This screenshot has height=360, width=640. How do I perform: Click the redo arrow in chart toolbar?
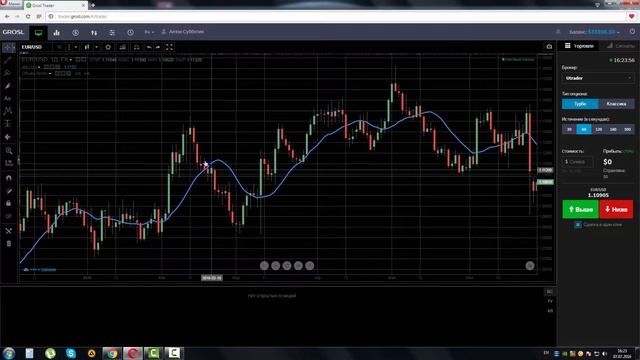[158, 47]
